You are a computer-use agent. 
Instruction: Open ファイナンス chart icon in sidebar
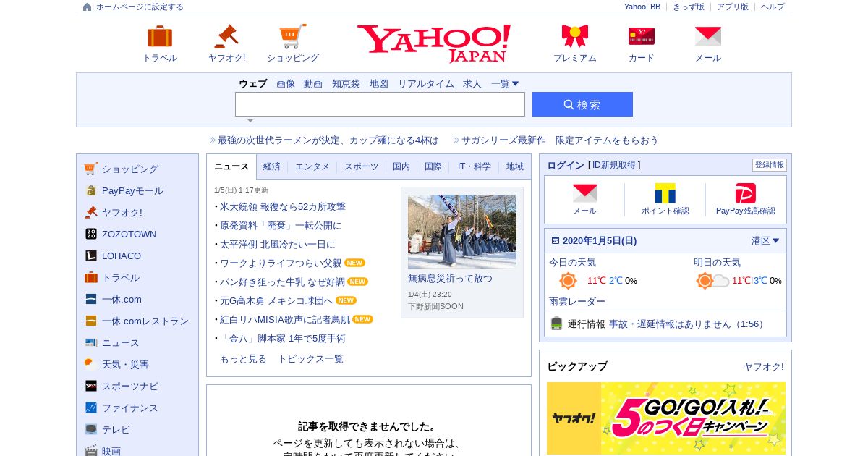coord(90,408)
